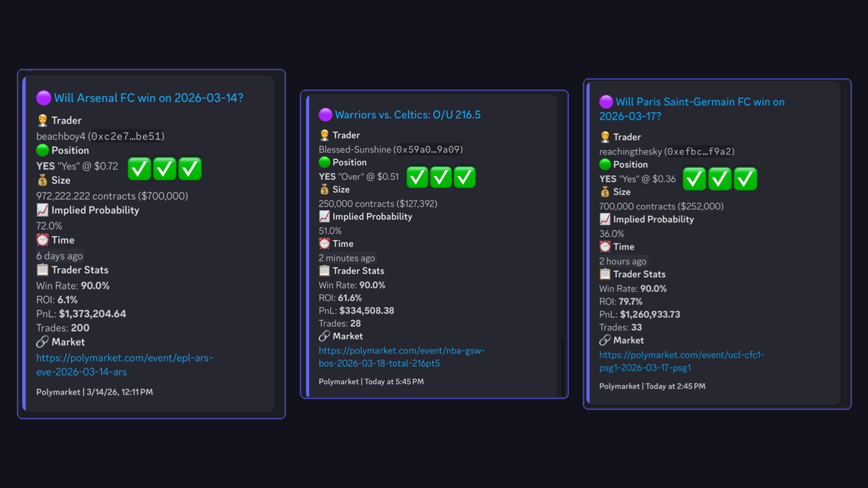The height and width of the screenshot is (488, 868).
Task: Click 'Win Rate: 90.0%' in the Arsenal card
Action: coord(73,286)
